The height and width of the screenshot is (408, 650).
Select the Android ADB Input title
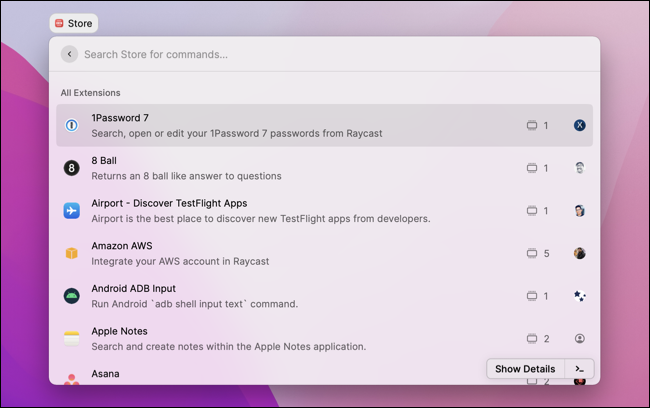pos(133,289)
